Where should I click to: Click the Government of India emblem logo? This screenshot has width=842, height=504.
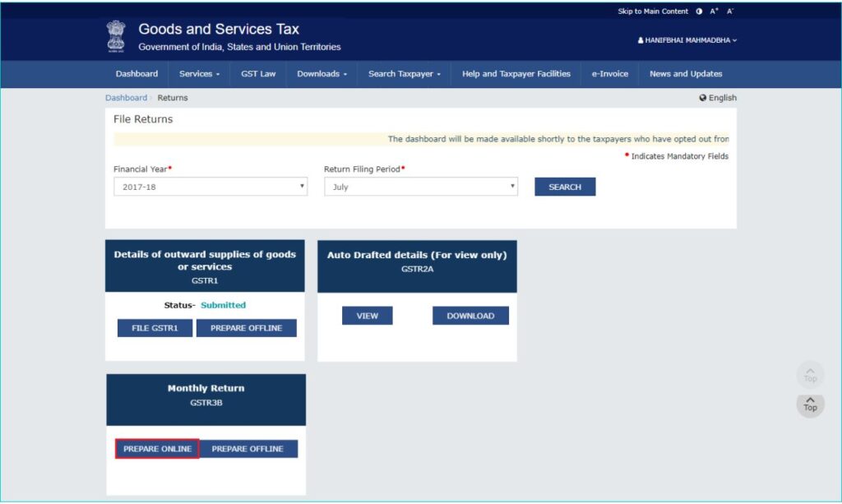(116, 36)
